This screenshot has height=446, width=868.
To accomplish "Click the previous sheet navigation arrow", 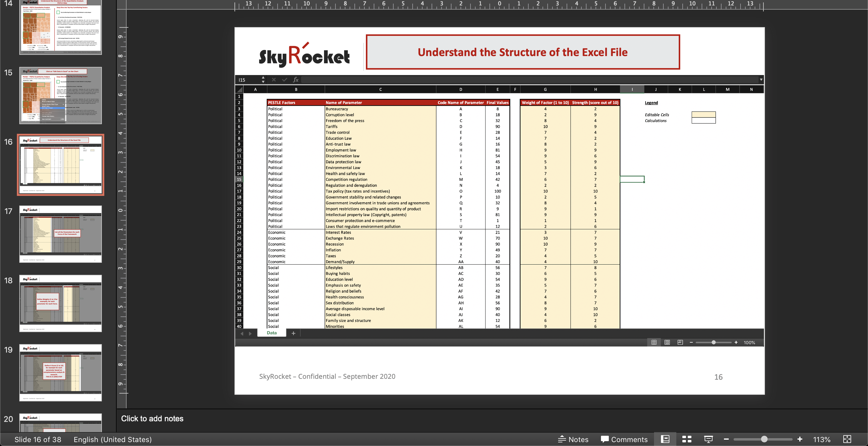I will 242,334.
